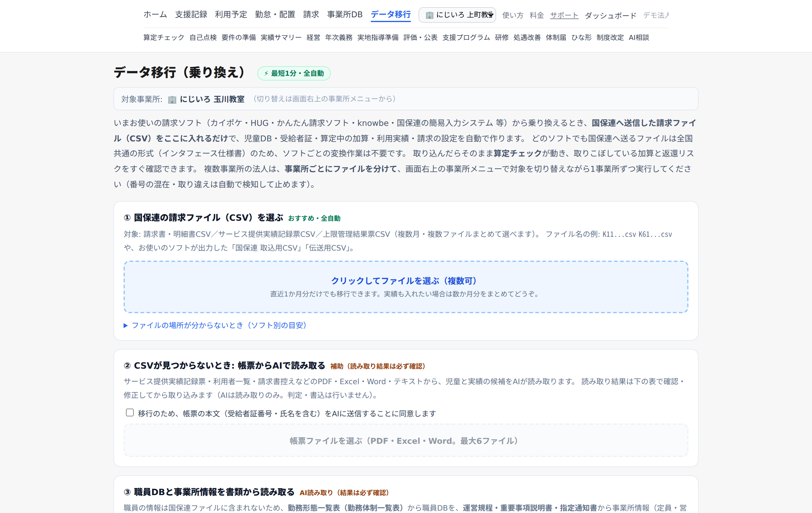Open 自己点検 sub-navigation item

[203, 37]
